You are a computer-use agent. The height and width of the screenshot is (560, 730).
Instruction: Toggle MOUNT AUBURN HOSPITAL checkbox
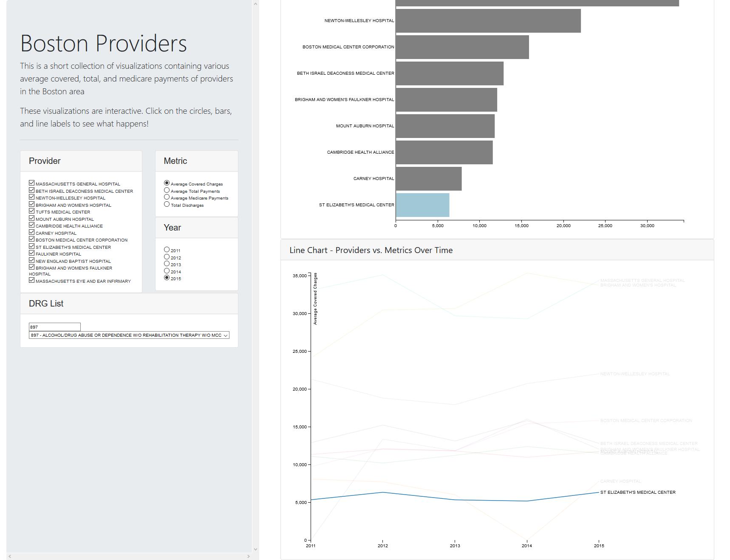tap(31, 218)
